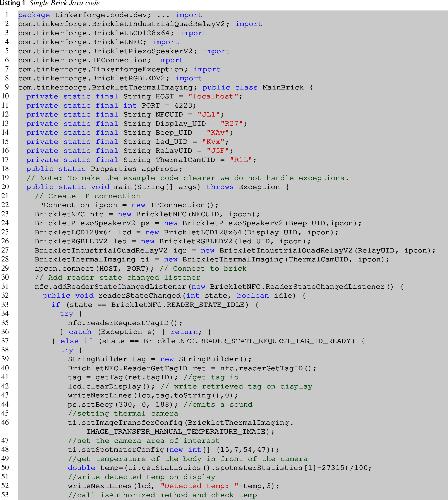Screen dimensions: 448x500
Task: Click comment '//write detected temp on display'
Action: point(141,477)
